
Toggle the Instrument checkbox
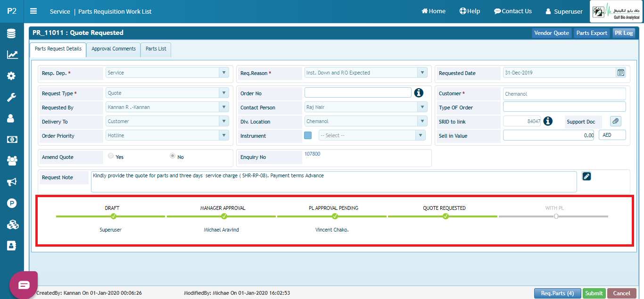(308, 135)
